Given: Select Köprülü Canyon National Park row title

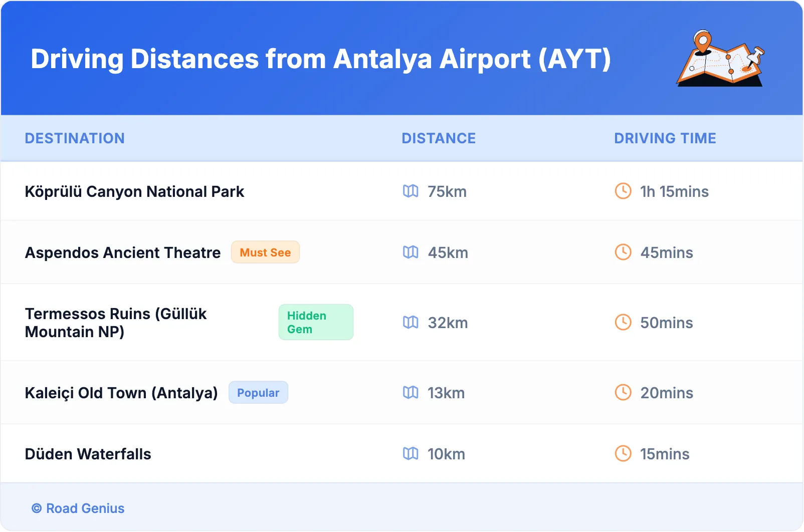Looking at the screenshot, I should point(134,191).
